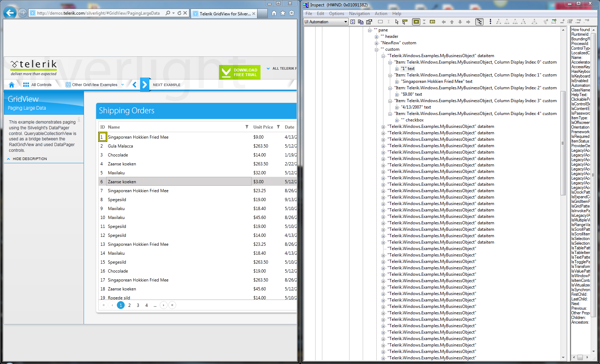Open the Action menu in Inspect

click(381, 14)
